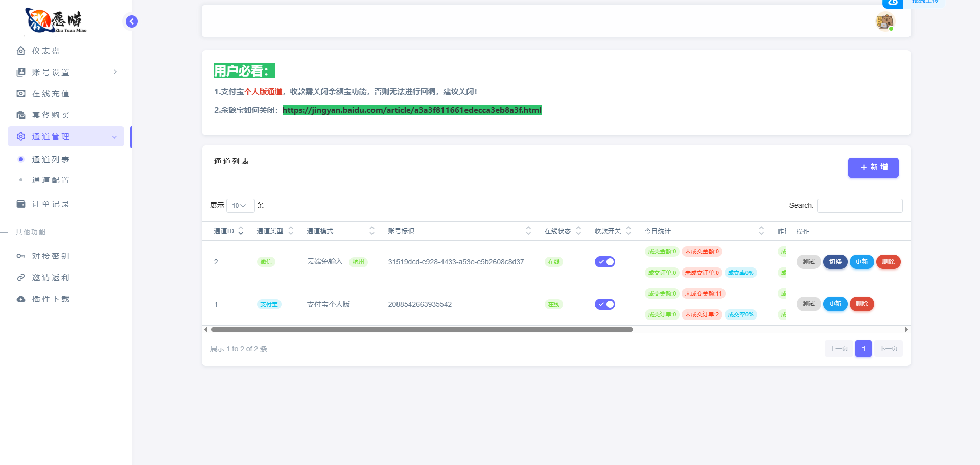Collapse the channel management menu

(114, 137)
